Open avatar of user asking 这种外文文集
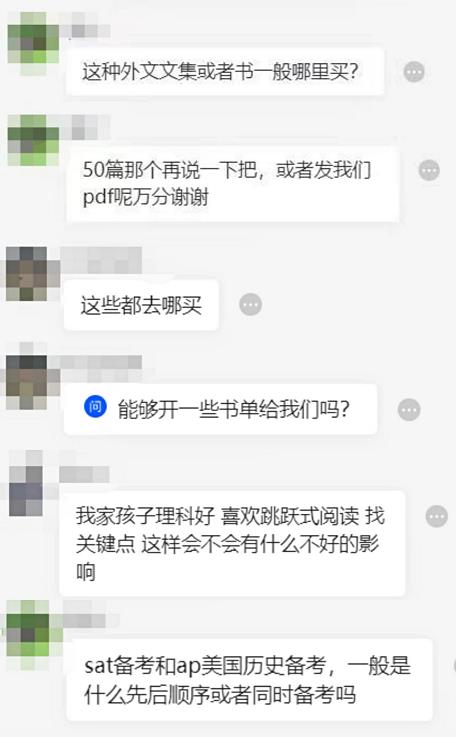This screenshot has height=737, width=456. (x=33, y=43)
